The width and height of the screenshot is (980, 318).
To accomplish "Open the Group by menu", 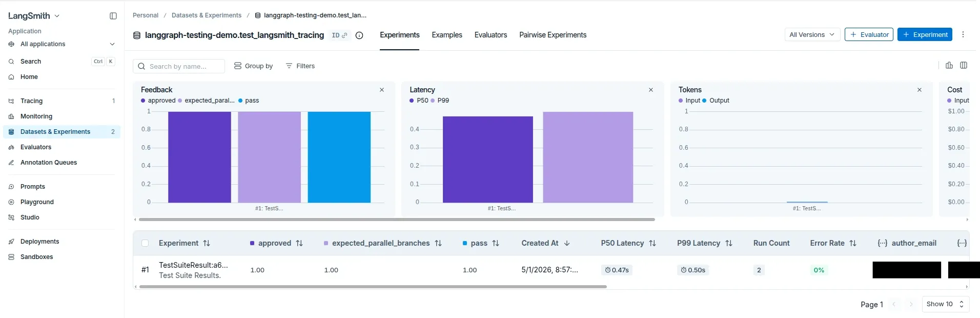I will (x=253, y=66).
